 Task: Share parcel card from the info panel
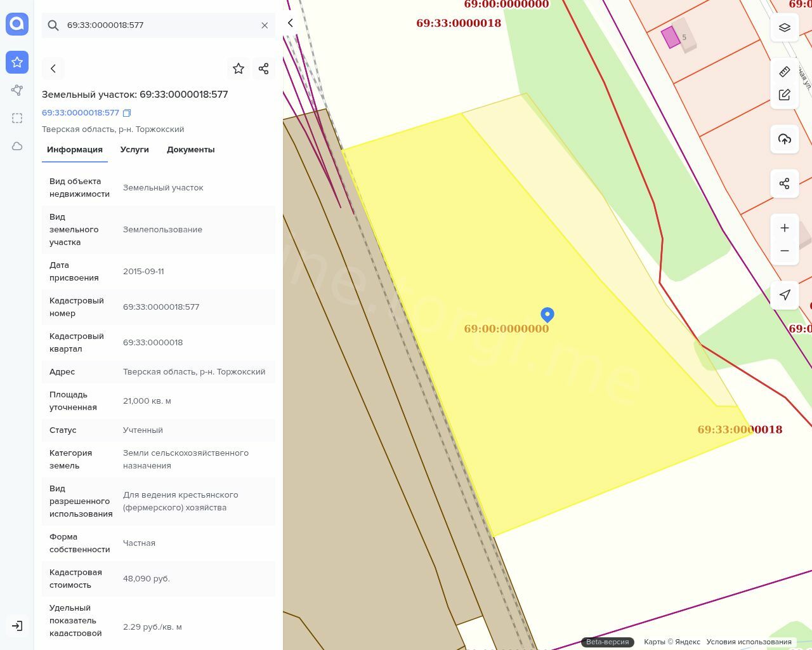(264, 69)
